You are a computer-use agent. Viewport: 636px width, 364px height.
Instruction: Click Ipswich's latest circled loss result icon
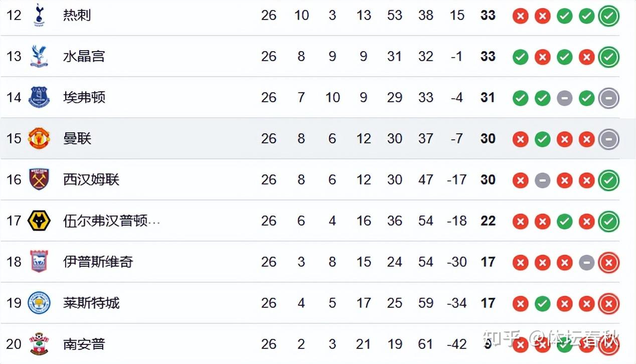click(x=609, y=263)
